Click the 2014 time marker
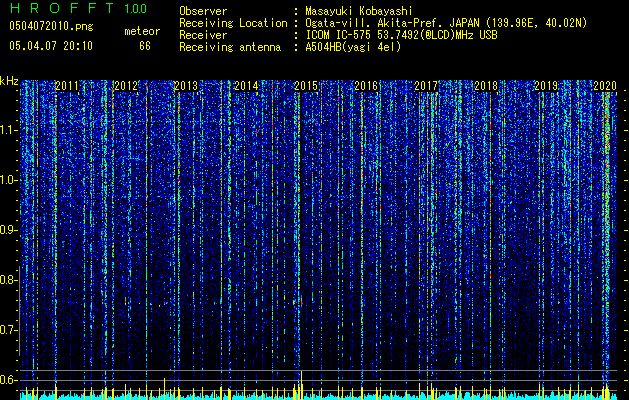The image size is (629, 400). pos(246,86)
